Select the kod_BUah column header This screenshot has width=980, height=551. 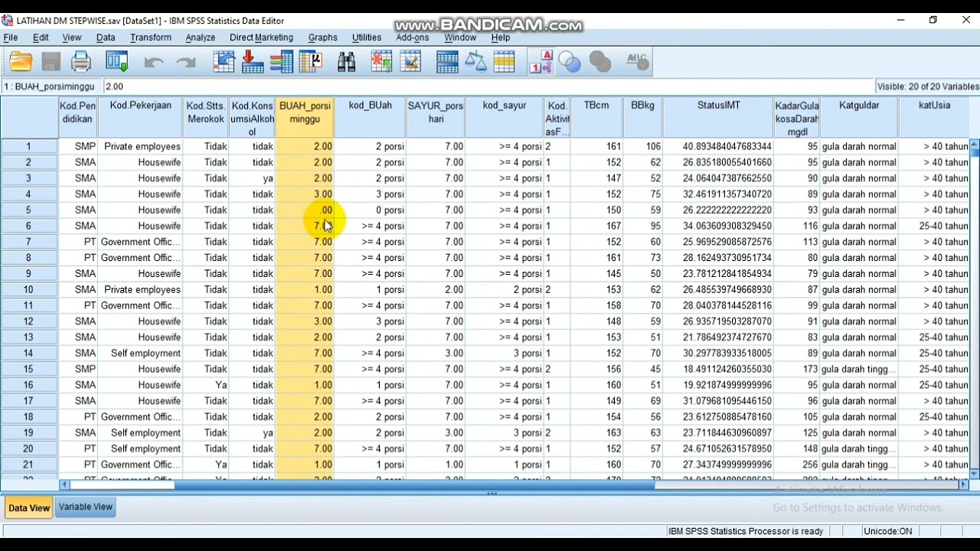point(370,117)
